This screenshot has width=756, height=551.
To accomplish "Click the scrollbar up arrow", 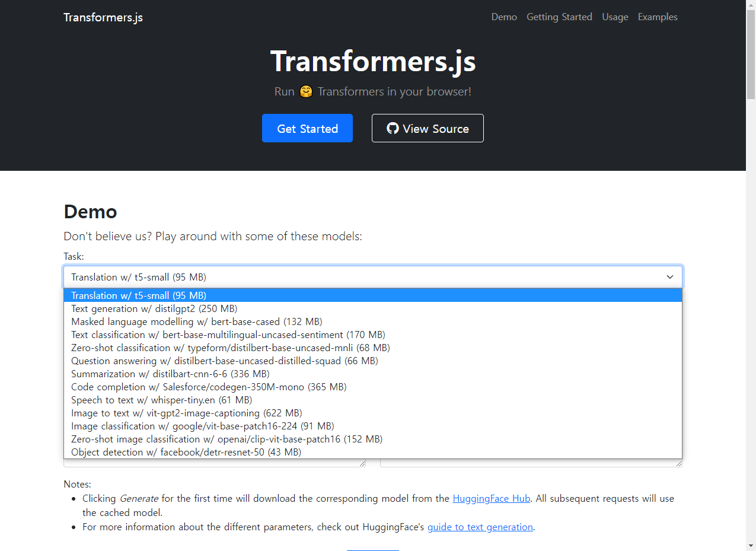I will 751,5.
